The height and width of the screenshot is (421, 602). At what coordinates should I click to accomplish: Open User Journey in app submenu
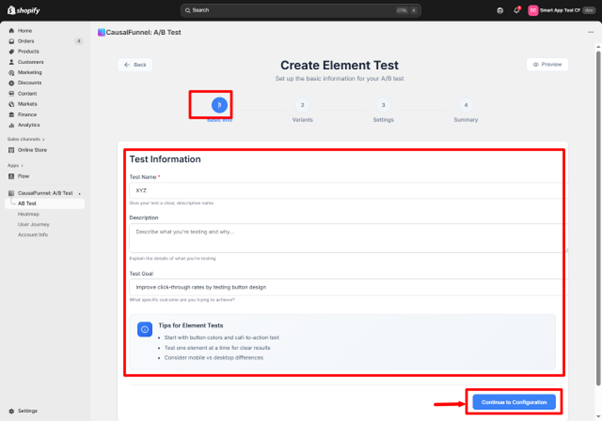[x=32, y=224]
